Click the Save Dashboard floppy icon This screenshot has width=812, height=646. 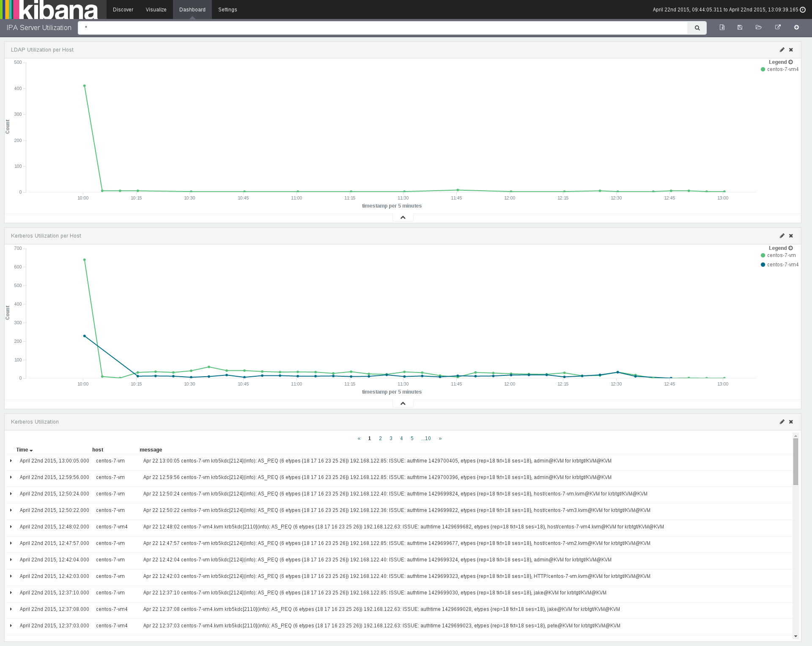(x=740, y=27)
